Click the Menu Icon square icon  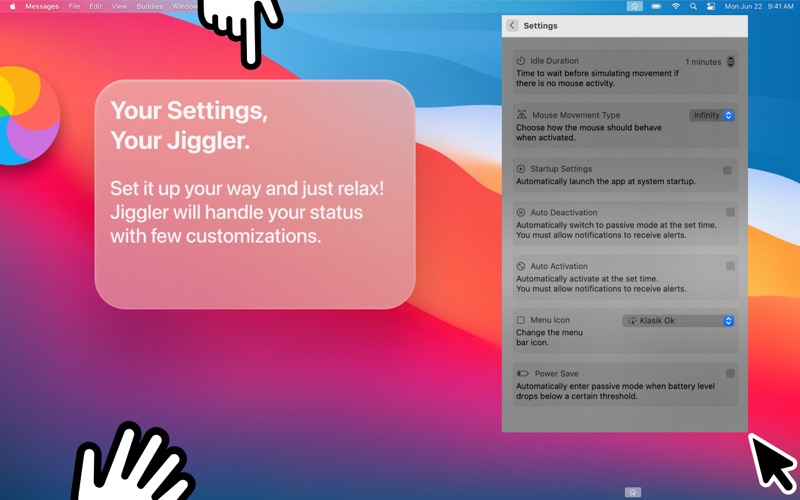(521, 320)
